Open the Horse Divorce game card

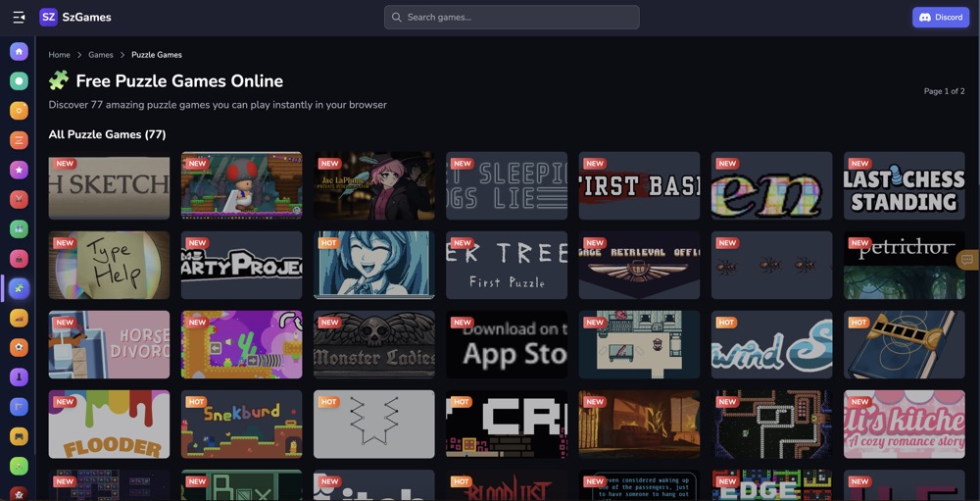(x=109, y=345)
